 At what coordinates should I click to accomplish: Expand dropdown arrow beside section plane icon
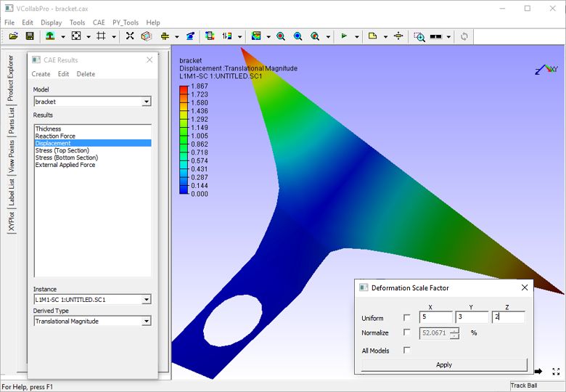177,36
